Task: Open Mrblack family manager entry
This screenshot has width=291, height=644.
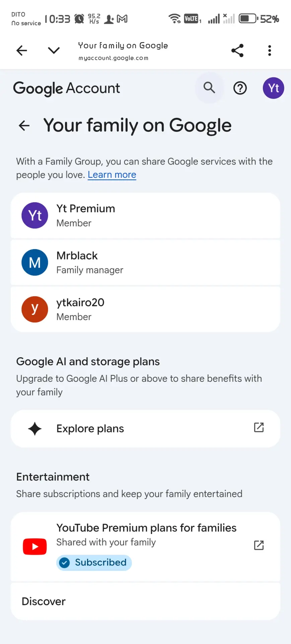Action: coord(145,262)
